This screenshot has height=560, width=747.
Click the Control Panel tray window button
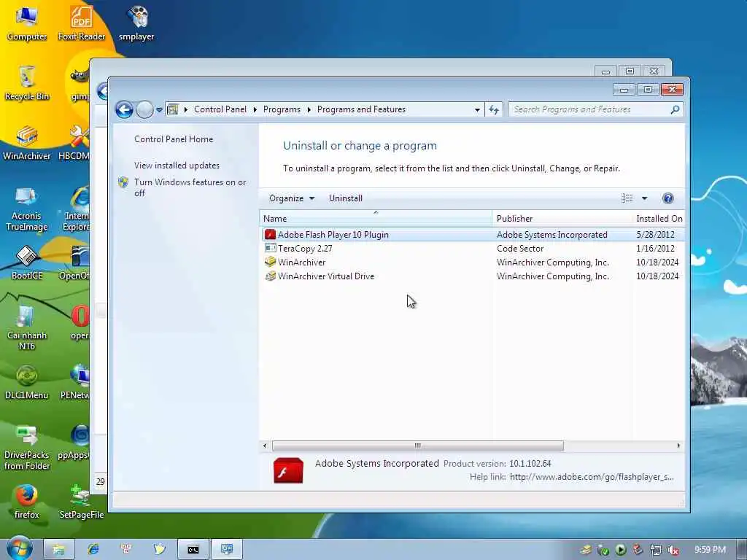228,550
